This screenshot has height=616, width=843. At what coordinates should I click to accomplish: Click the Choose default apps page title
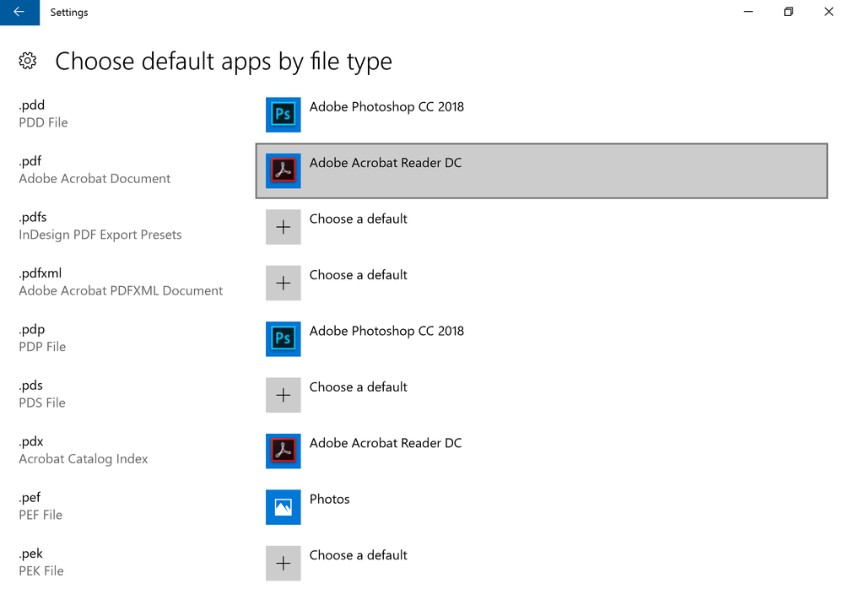coord(224,61)
